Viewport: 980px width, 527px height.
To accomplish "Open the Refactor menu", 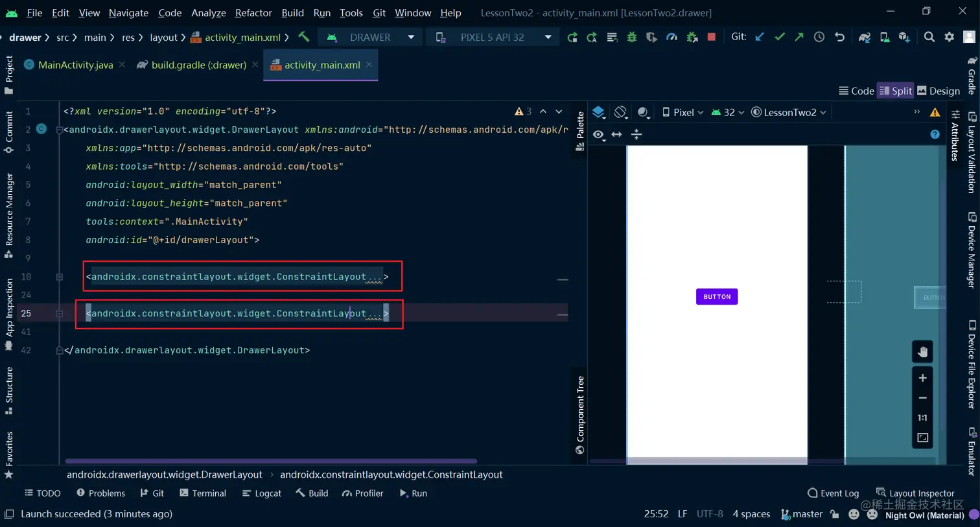I will click(x=253, y=12).
